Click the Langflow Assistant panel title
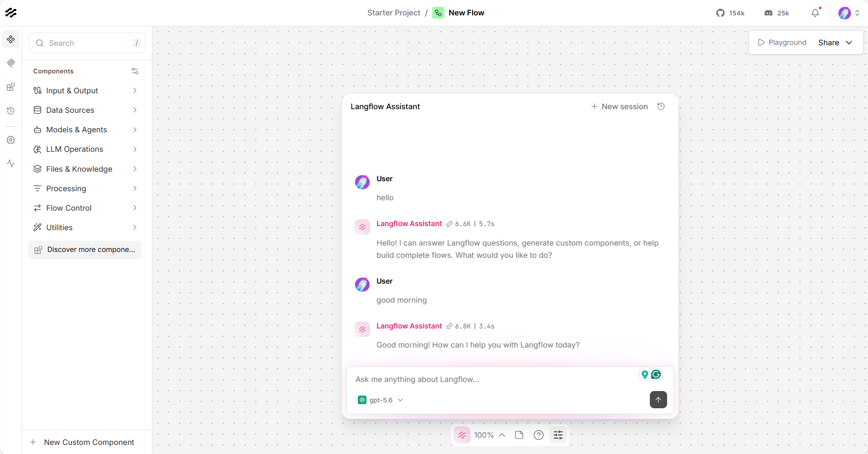The image size is (868, 454). pos(385,106)
